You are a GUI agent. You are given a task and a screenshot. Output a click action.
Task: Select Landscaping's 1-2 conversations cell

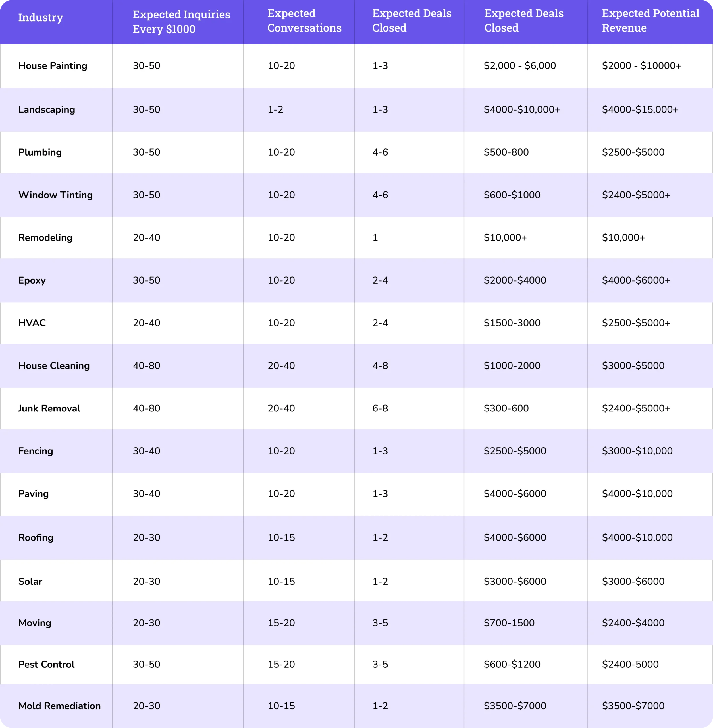pyautogui.click(x=275, y=110)
